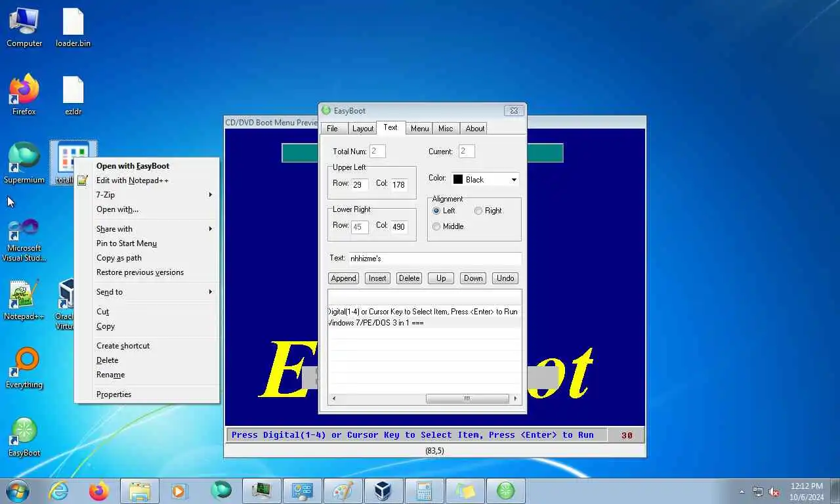Launch Firefox from the taskbar
The image size is (840, 504).
point(99,491)
